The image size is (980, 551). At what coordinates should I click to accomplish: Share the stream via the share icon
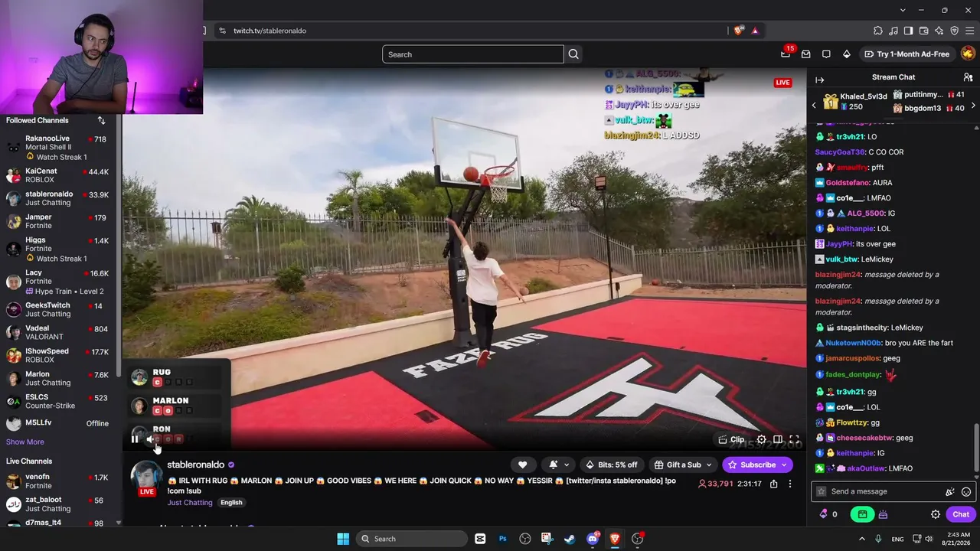click(x=774, y=484)
